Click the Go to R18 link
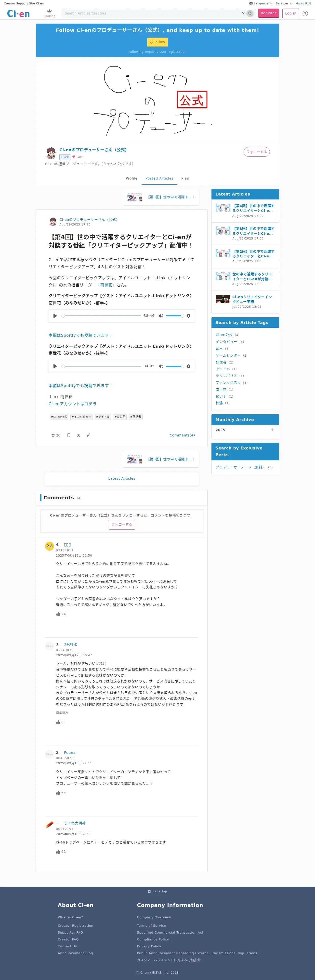 pyautogui.click(x=303, y=3)
